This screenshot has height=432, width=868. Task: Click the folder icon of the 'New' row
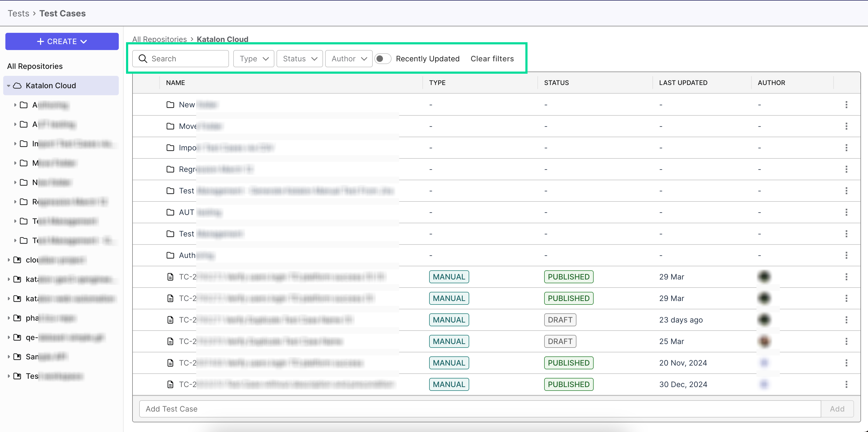(170, 105)
